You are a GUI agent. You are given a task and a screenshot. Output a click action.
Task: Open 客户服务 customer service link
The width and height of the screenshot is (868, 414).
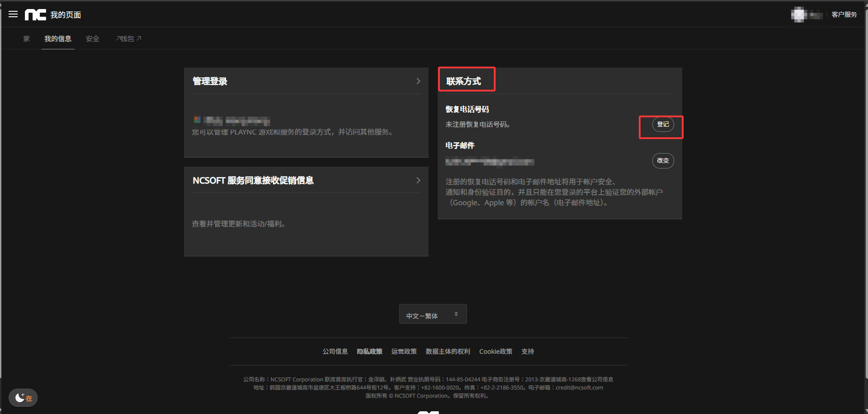pyautogui.click(x=844, y=14)
